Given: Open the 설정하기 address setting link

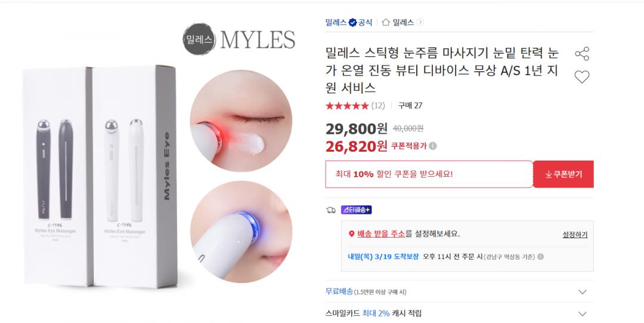Looking at the screenshot, I should tap(575, 235).
